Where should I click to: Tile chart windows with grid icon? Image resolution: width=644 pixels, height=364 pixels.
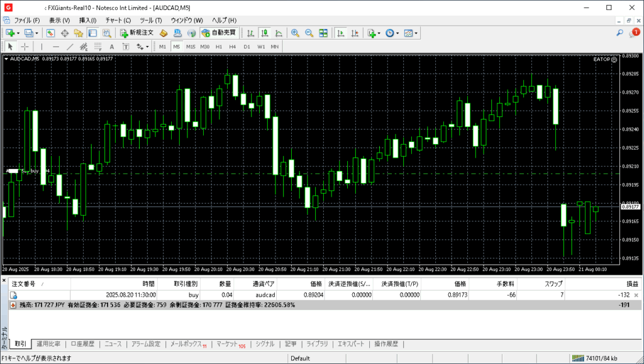(323, 33)
